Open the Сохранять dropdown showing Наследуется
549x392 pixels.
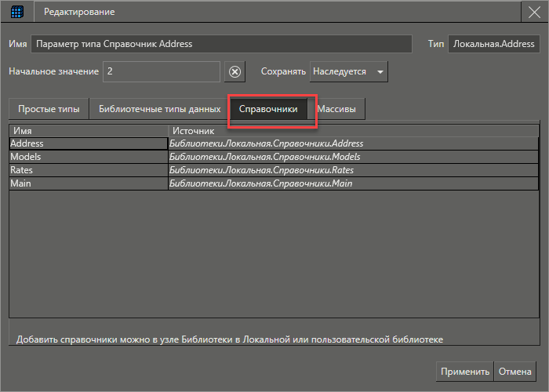pos(349,71)
